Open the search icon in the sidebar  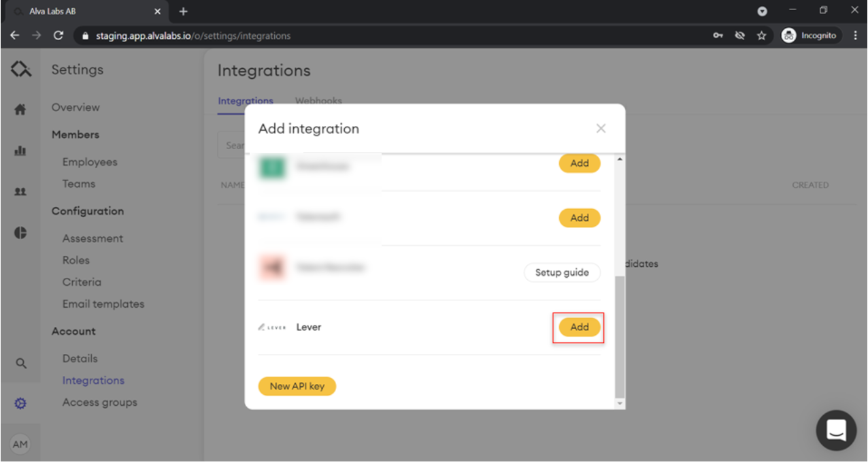coord(20,364)
